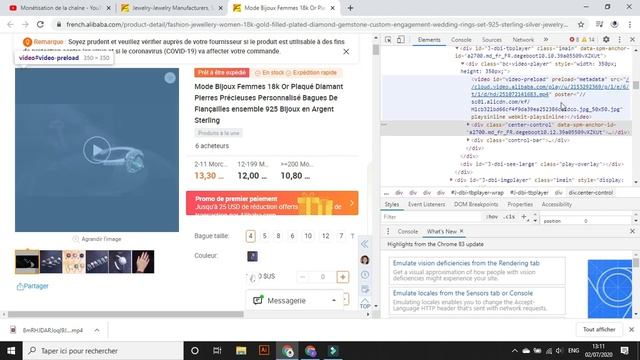Select the first video thumbnail
The height and width of the screenshot is (360, 640).
tap(27, 262)
